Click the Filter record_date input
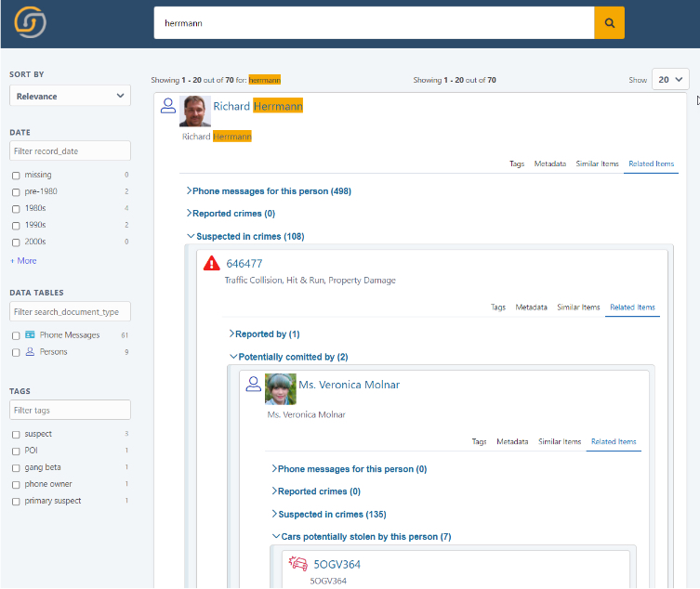This screenshot has width=700, height=589. pos(70,151)
